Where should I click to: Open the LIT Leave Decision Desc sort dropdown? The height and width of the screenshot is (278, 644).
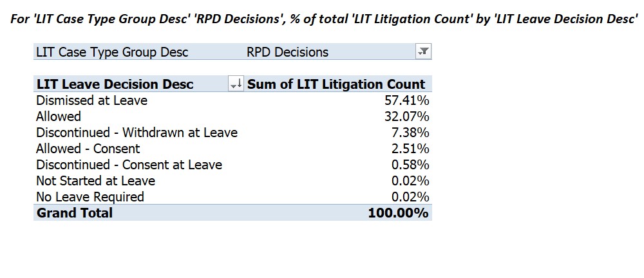(236, 84)
